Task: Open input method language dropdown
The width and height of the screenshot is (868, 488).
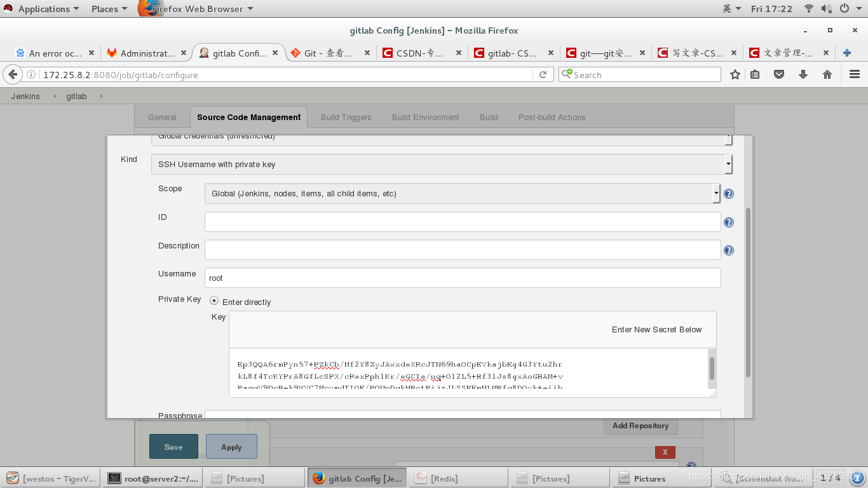Action: [732, 9]
